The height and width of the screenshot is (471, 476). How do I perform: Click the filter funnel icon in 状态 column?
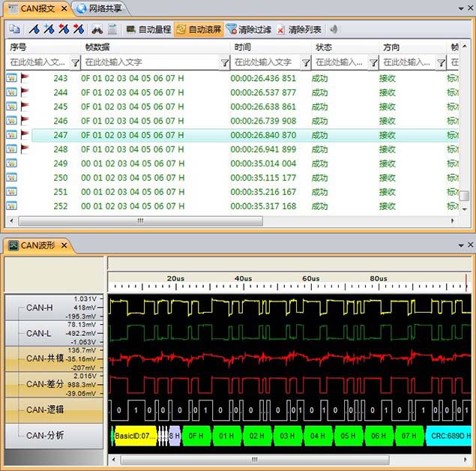click(x=373, y=63)
